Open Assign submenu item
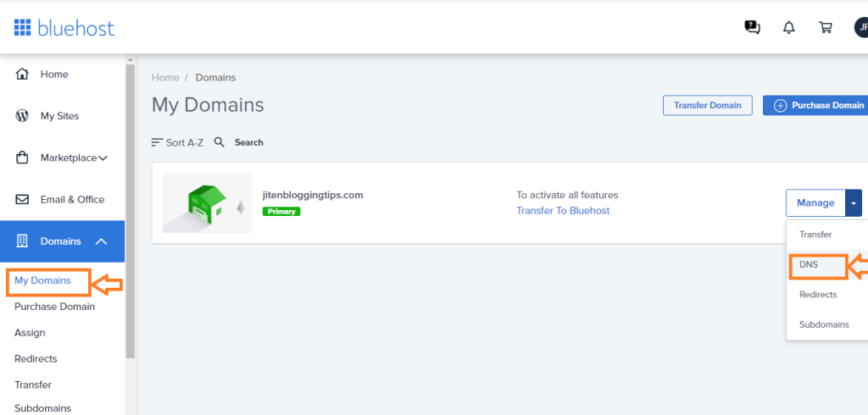Image resolution: width=868 pixels, height=415 pixels. (30, 333)
